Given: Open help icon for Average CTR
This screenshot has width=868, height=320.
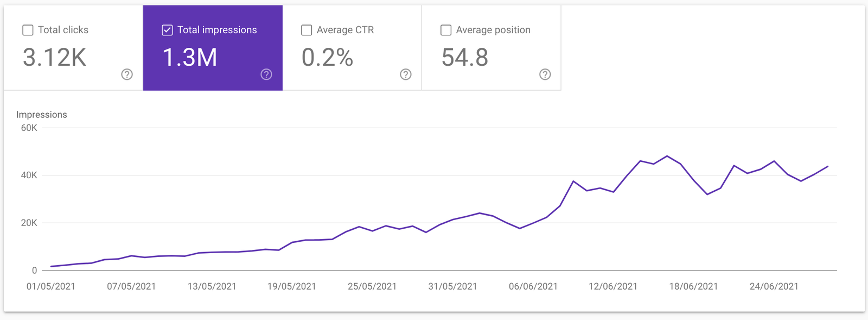Looking at the screenshot, I should 406,74.
